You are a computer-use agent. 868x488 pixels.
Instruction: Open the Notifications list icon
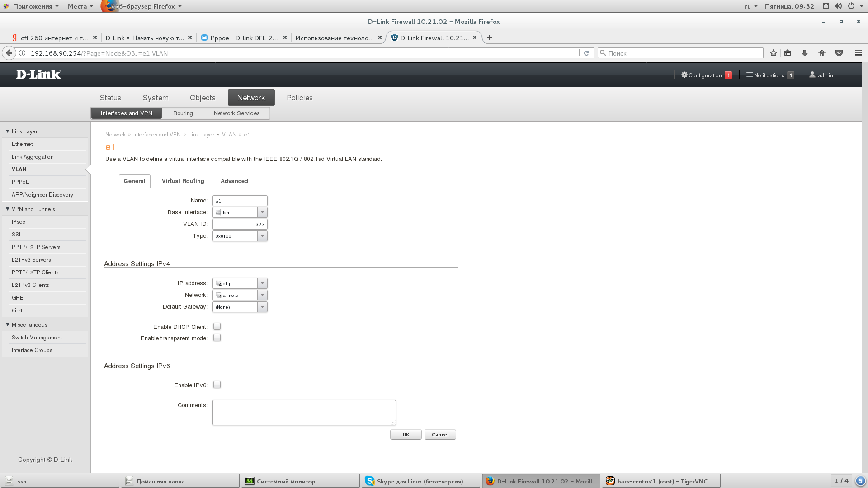(749, 75)
